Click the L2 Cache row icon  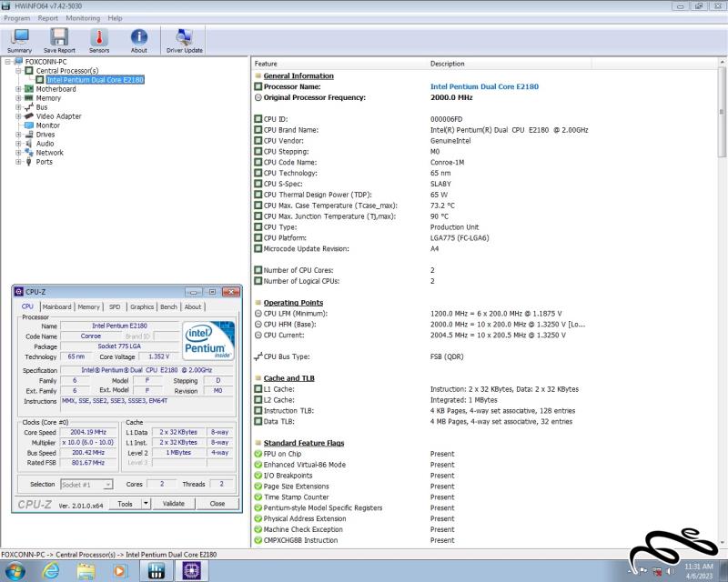tap(258, 400)
